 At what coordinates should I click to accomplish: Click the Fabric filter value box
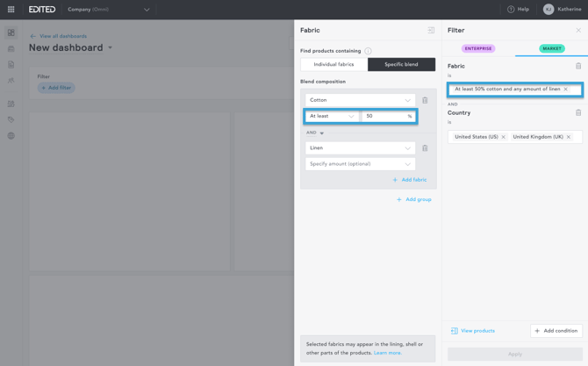pos(515,90)
